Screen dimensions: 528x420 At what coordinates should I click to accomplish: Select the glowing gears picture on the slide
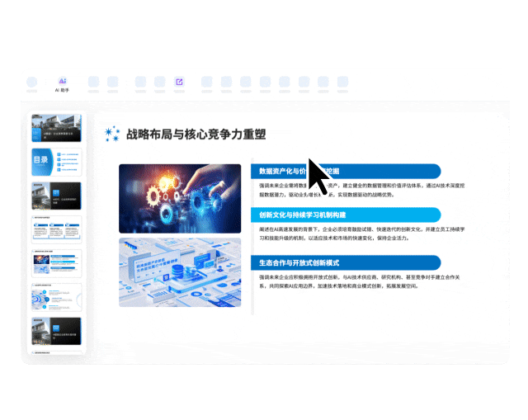point(180,199)
